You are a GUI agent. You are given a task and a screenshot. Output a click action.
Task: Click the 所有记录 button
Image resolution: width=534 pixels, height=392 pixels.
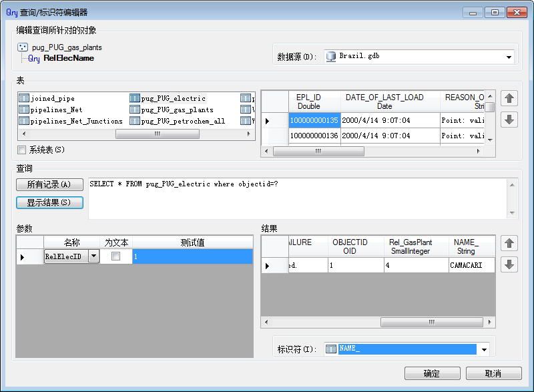pyautogui.click(x=49, y=184)
